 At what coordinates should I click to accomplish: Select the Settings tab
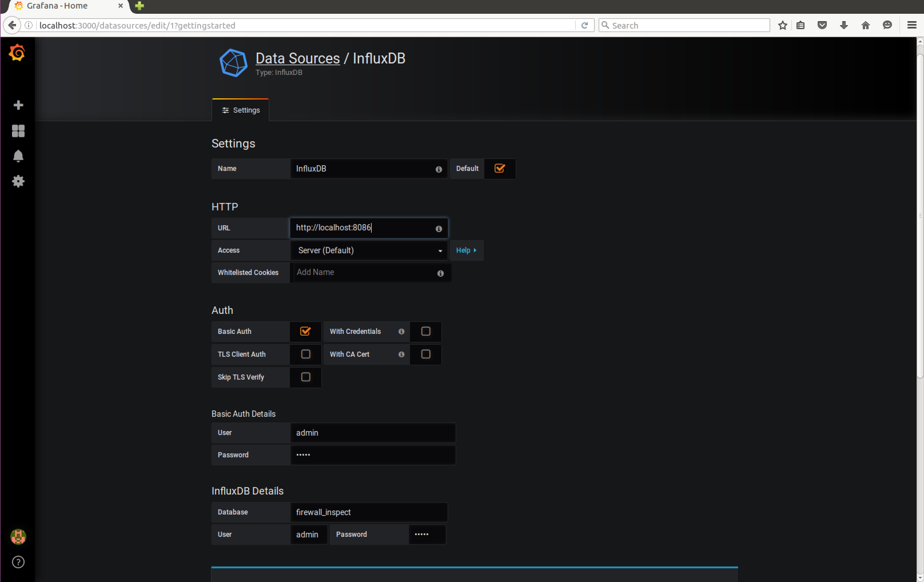[x=241, y=110]
